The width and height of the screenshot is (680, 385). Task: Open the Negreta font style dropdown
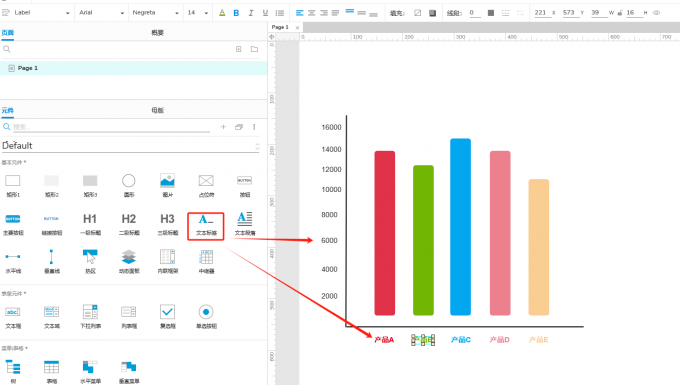[x=155, y=13]
